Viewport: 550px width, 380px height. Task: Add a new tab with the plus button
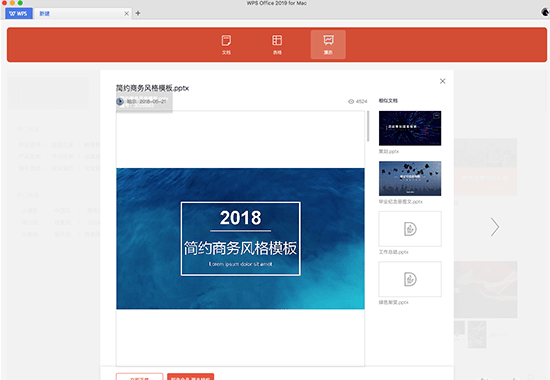[x=138, y=13]
